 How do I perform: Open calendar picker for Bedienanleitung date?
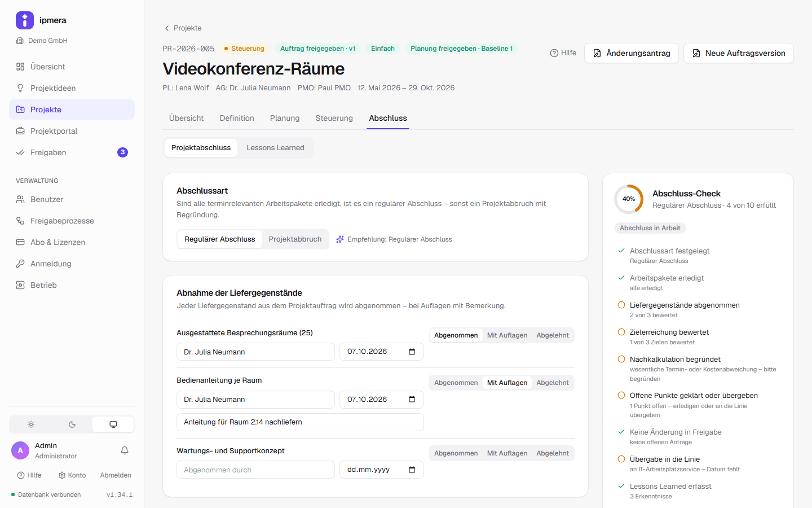click(412, 400)
